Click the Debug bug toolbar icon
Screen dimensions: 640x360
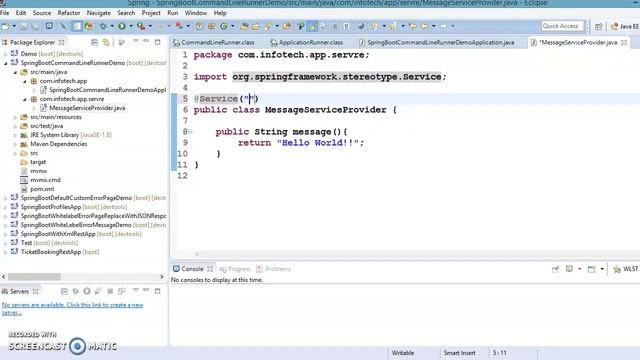(103, 26)
